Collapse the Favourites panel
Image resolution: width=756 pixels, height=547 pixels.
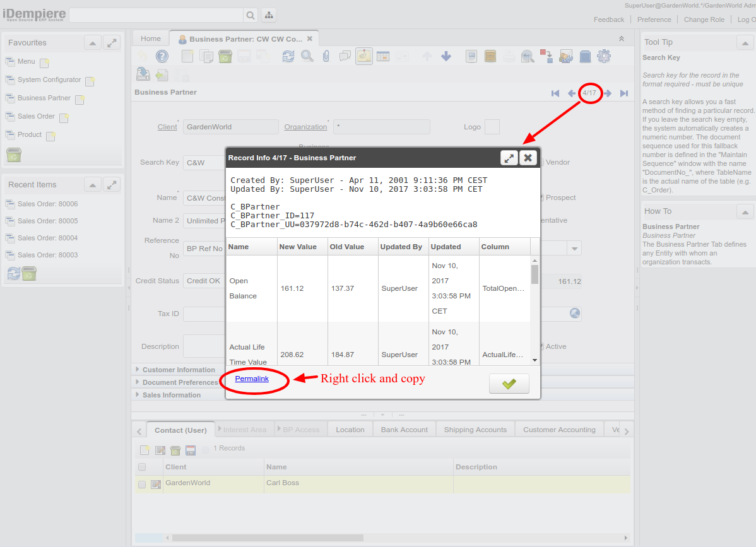coord(93,43)
